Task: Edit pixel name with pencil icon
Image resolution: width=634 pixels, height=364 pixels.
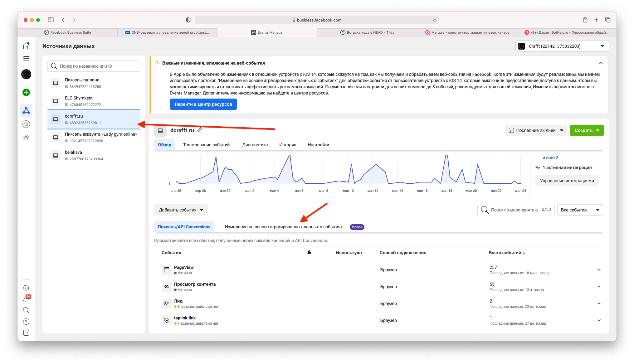Action: click(199, 130)
